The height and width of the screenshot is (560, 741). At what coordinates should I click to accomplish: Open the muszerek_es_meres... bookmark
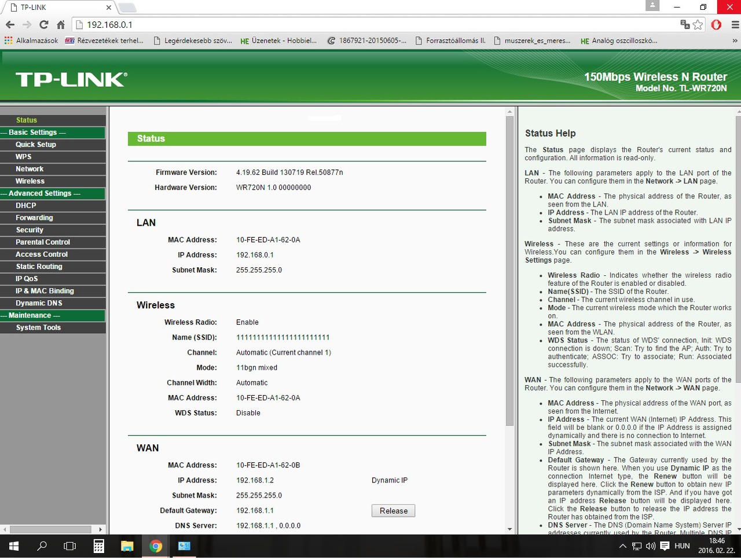532,40
